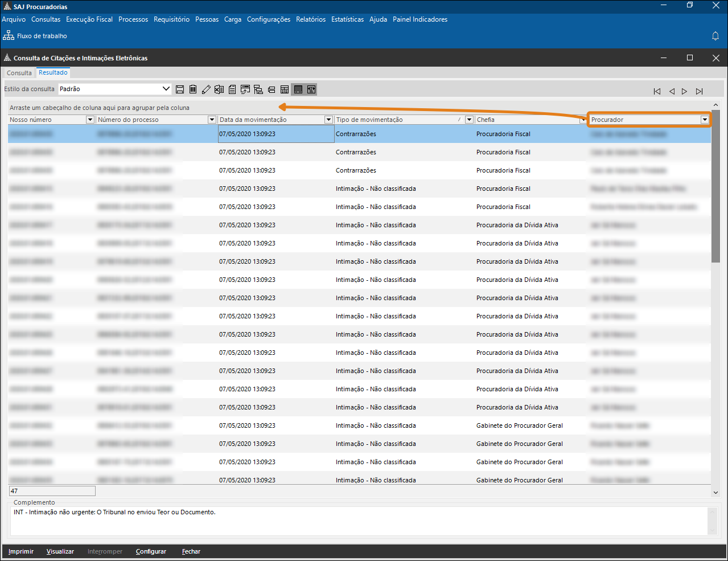728x561 pixels.
Task: Click the vertical scrollbar thumb of the grid
Action: [715, 188]
